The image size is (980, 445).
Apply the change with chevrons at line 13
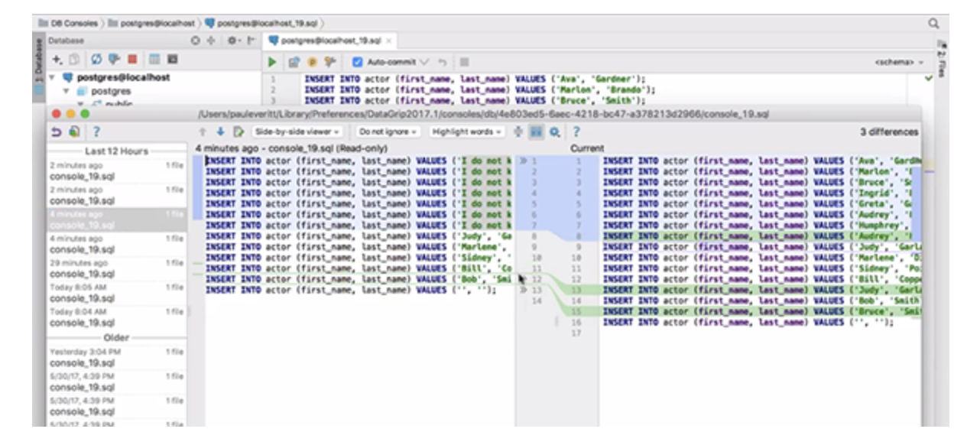click(524, 291)
